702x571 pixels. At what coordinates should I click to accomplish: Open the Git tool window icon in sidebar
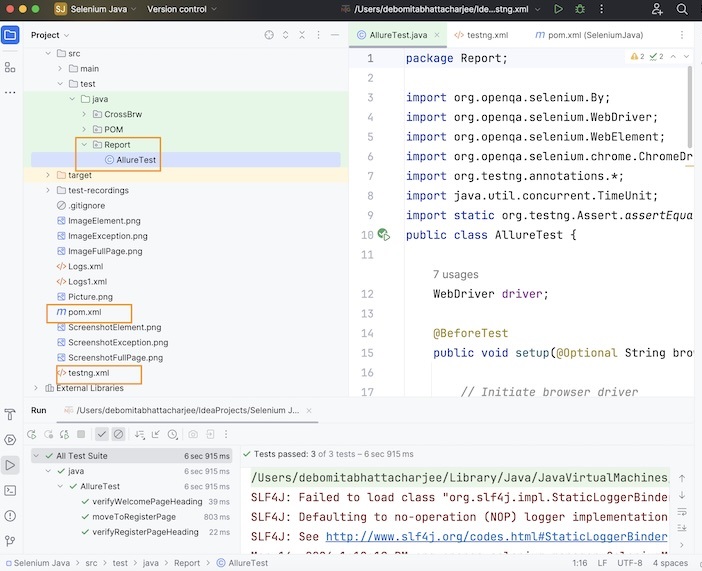(x=10, y=541)
